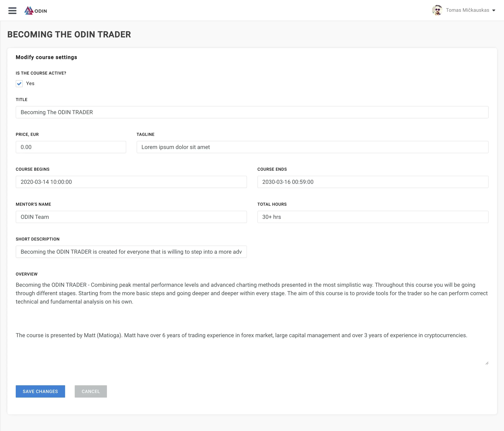Click inside the Overview text area
504x431 pixels.
point(252,322)
